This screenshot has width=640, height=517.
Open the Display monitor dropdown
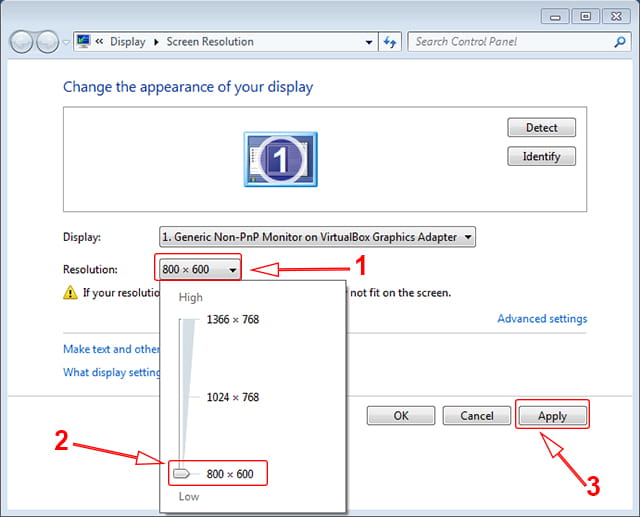pyautogui.click(x=317, y=237)
